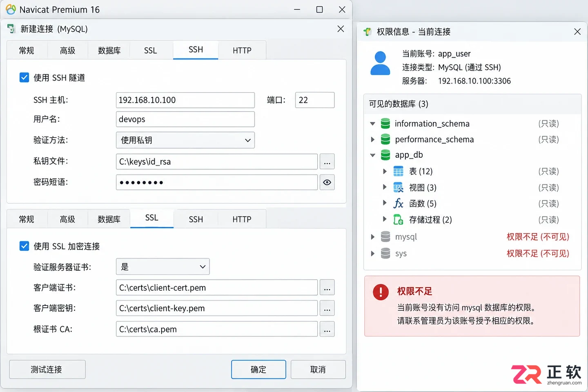The height and width of the screenshot is (392, 588).
Task: Browse for the 根证书 CA file with ... button
Action: pyautogui.click(x=327, y=329)
